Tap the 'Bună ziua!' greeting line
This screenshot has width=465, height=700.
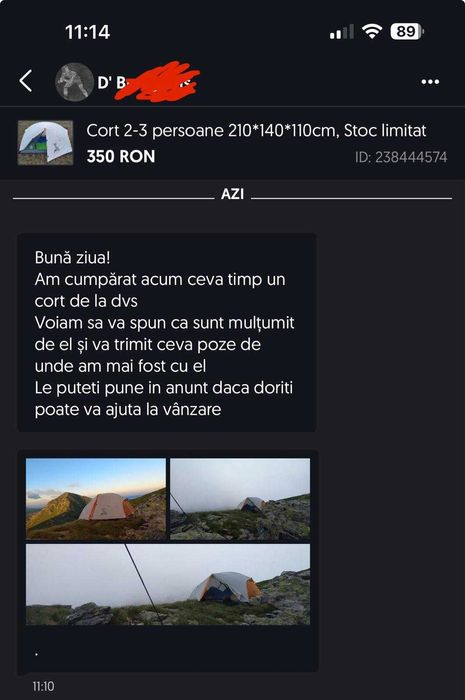coord(72,258)
